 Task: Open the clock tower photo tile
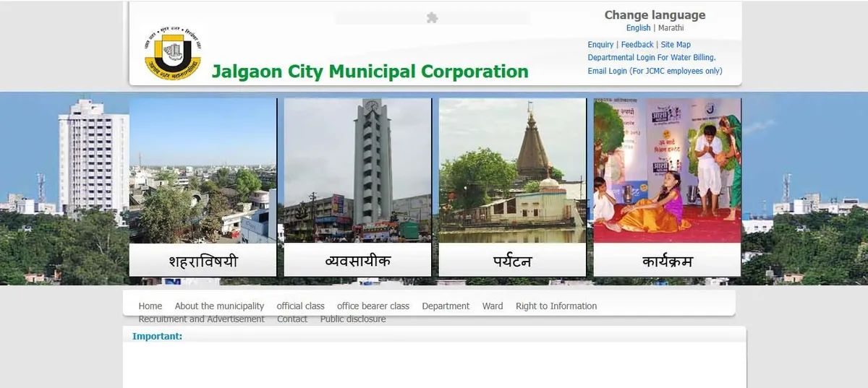tap(357, 171)
